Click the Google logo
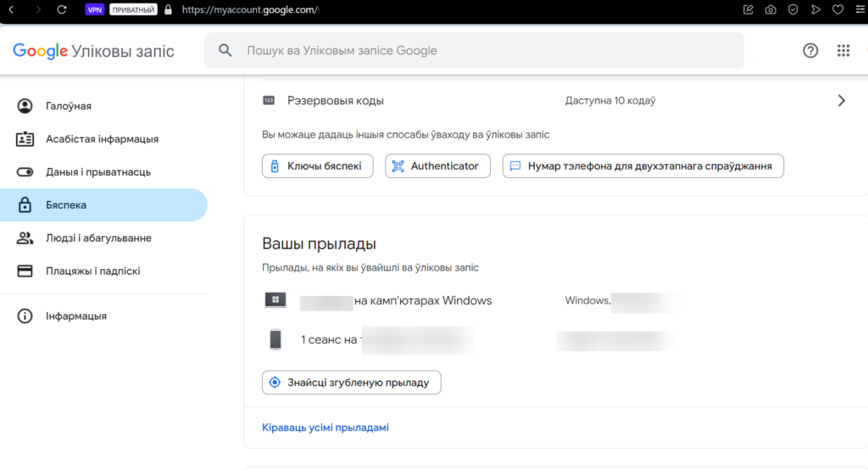This screenshot has height=470, width=868. click(x=40, y=51)
